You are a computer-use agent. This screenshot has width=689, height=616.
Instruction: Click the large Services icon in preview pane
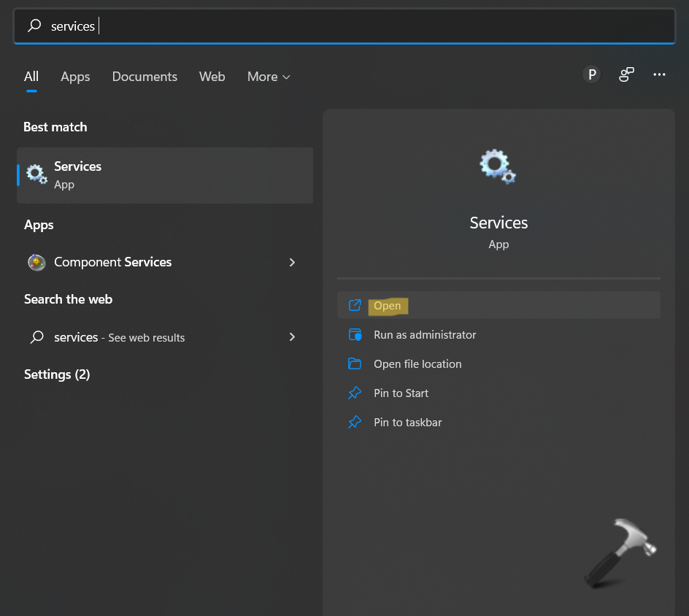[x=499, y=166]
